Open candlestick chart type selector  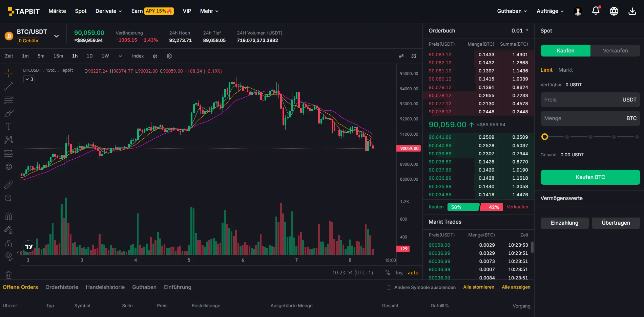(x=155, y=56)
